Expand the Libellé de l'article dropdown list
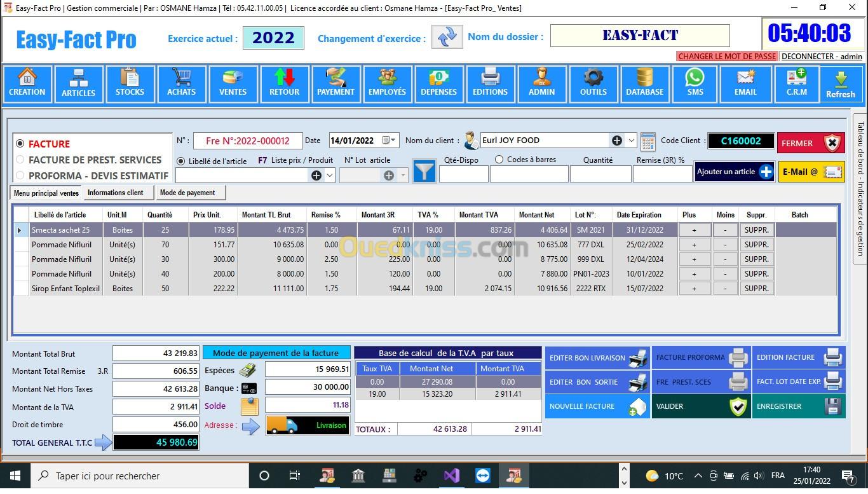 (x=330, y=175)
